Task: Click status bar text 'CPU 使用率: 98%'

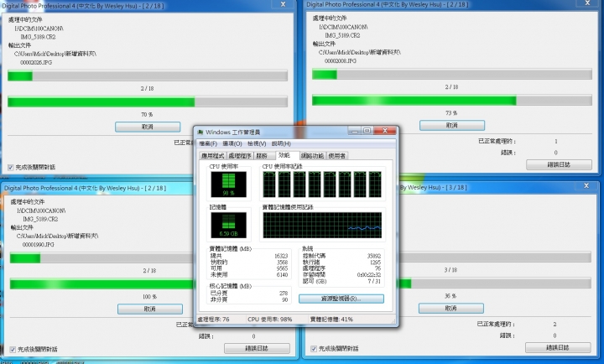Action: pyautogui.click(x=270, y=320)
